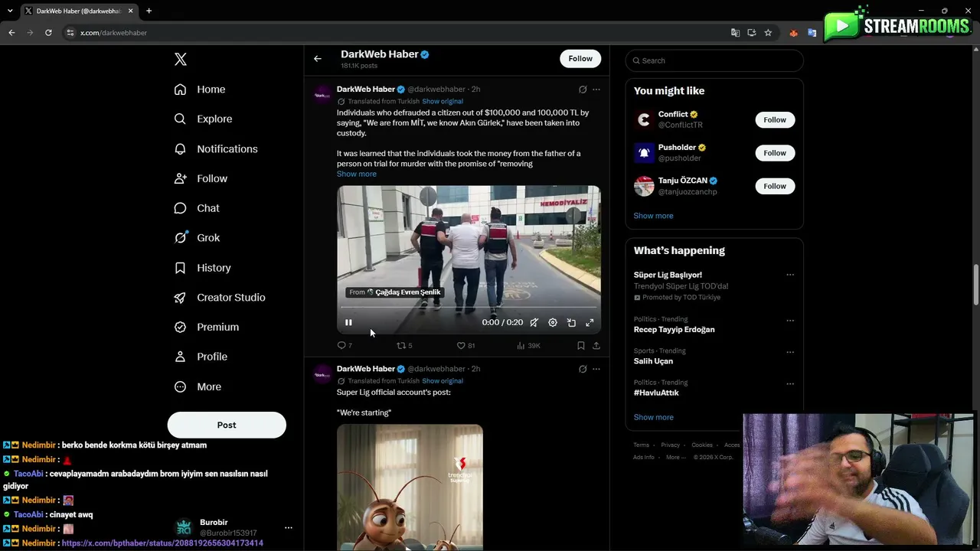Open the #HavluAttık trending topic
980x551 pixels.
click(656, 393)
